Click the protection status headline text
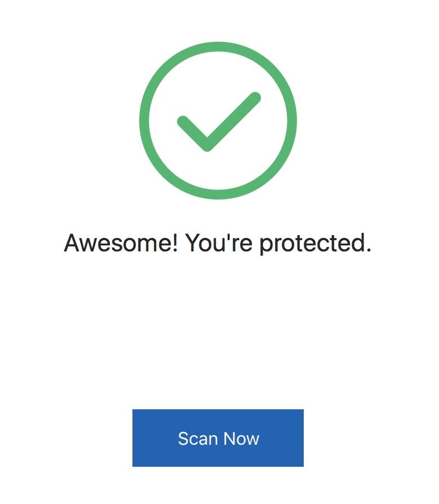This screenshot has height=504, width=439. point(218,244)
